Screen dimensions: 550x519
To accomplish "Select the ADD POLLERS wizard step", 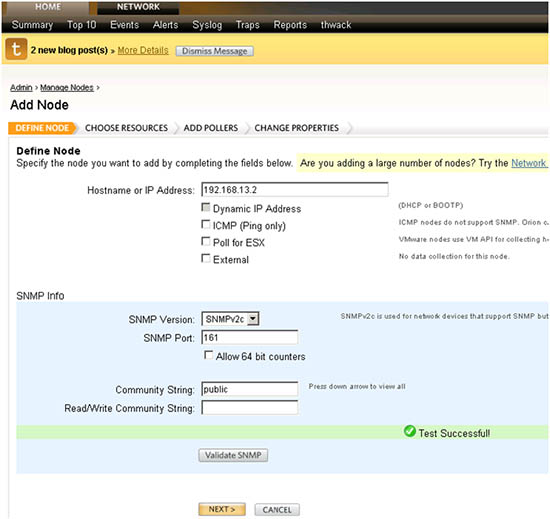I will (211, 128).
